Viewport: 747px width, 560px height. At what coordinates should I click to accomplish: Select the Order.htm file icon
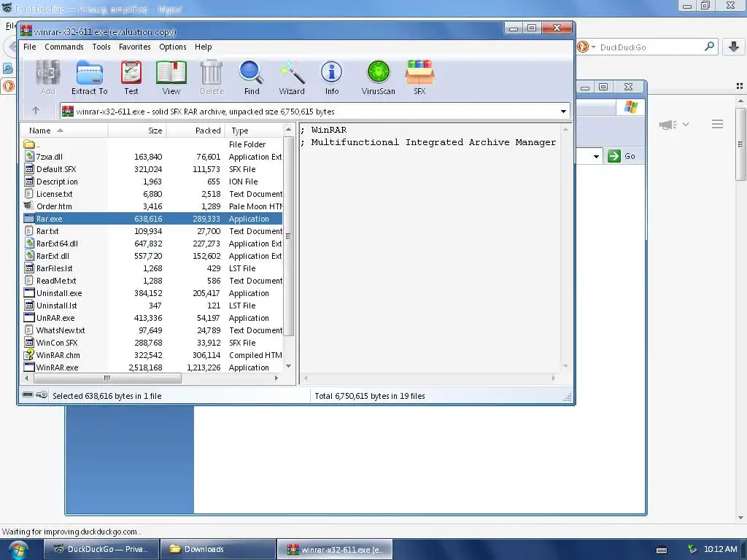tap(29, 206)
